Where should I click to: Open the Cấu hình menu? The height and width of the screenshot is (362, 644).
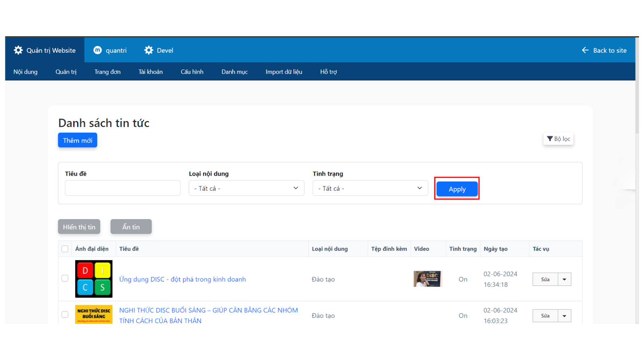[x=192, y=72]
